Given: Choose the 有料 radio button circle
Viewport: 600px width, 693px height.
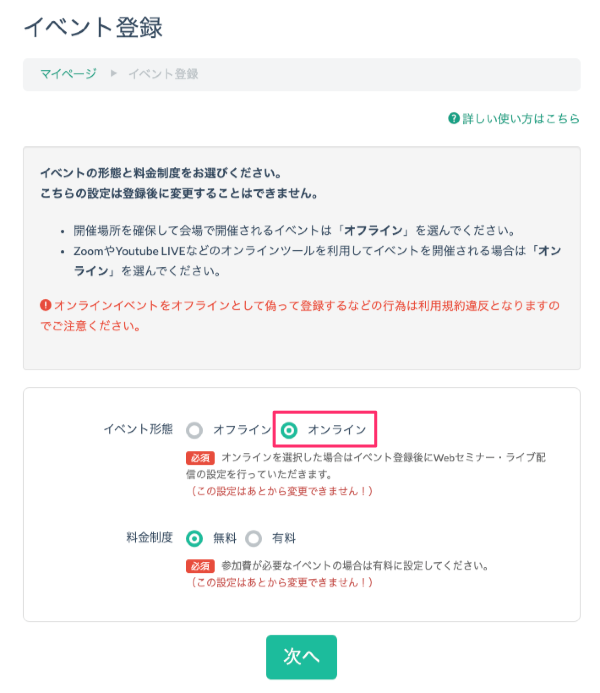Looking at the screenshot, I should click(x=254, y=539).
